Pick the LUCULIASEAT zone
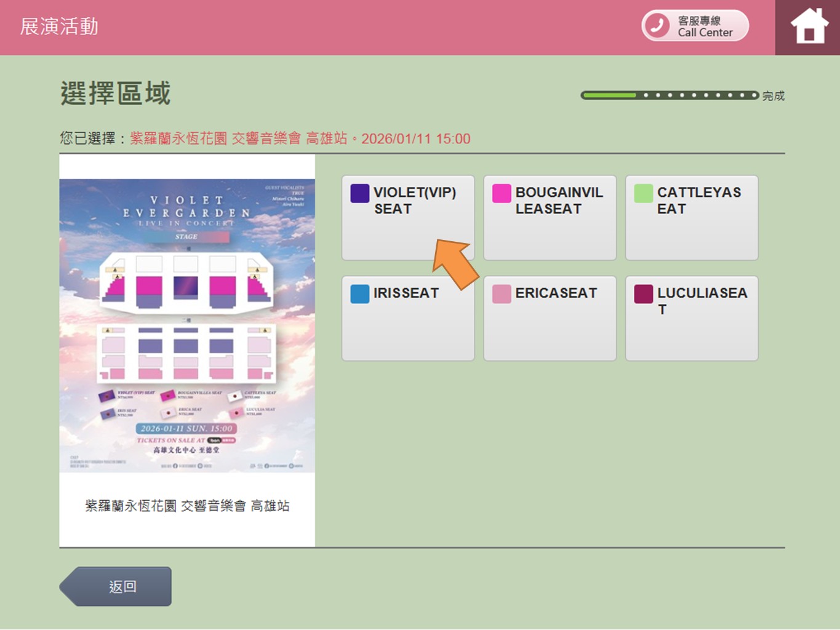840x630 pixels. [691, 318]
